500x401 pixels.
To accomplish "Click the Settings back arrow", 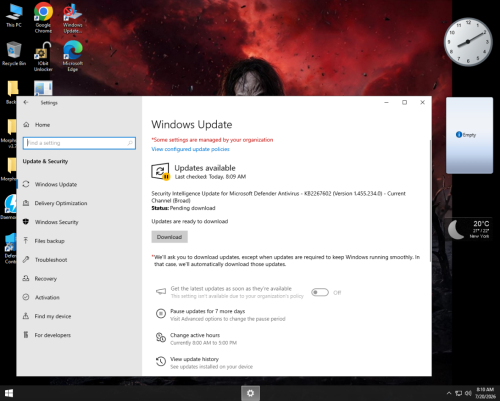I will (26, 103).
